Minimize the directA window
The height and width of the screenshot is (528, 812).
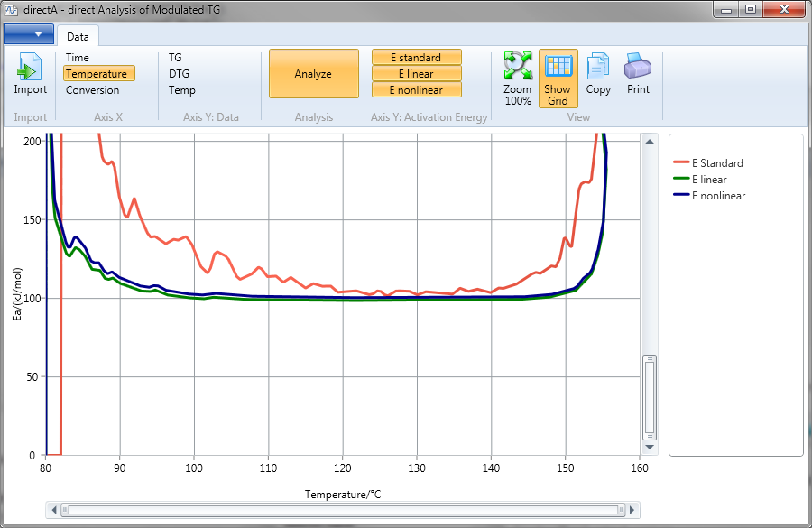[726, 10]
